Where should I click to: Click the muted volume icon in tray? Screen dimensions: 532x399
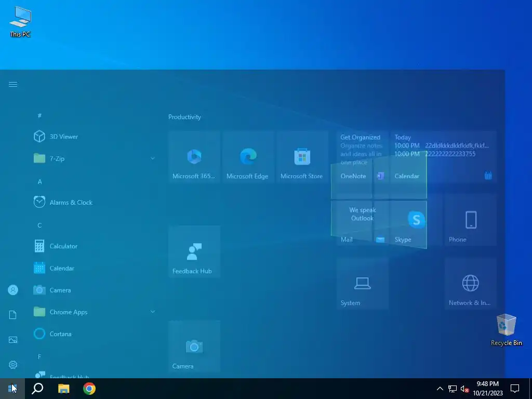click(x=464, y=389)
